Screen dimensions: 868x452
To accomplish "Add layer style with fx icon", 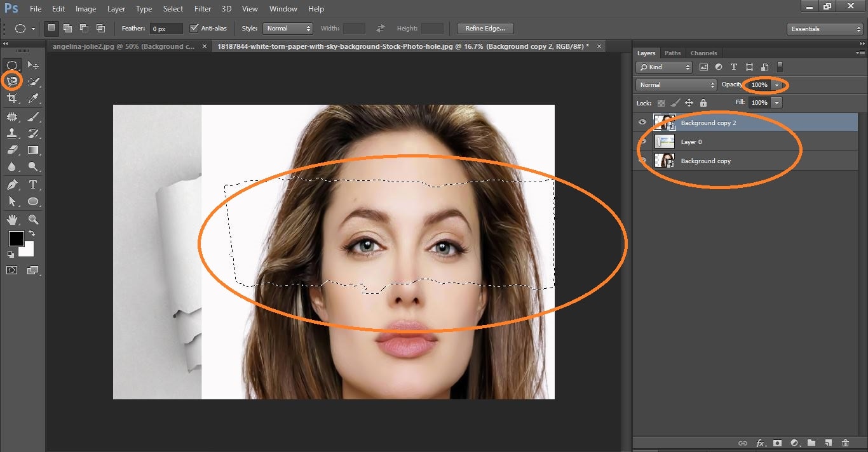I will coord(760,442).
